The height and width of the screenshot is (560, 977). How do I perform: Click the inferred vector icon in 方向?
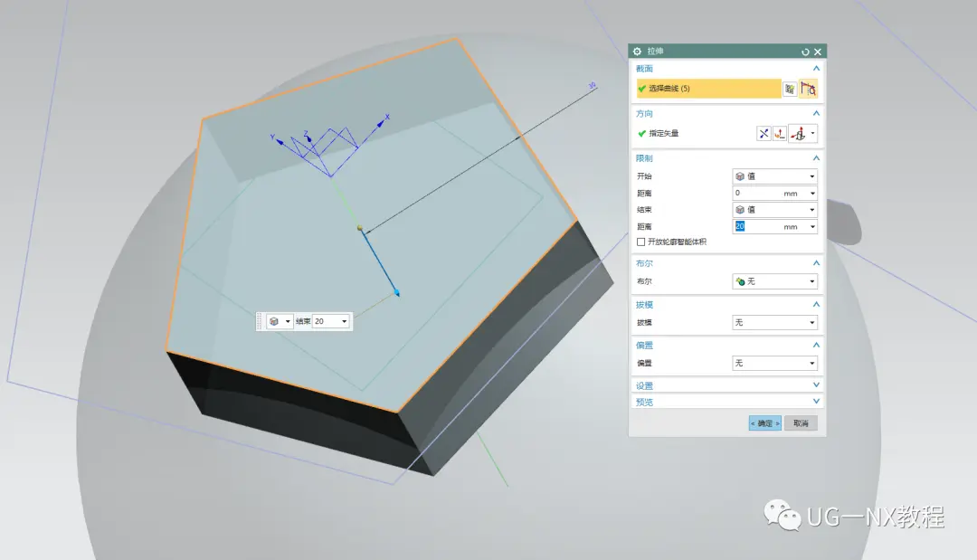pos(798,133)
